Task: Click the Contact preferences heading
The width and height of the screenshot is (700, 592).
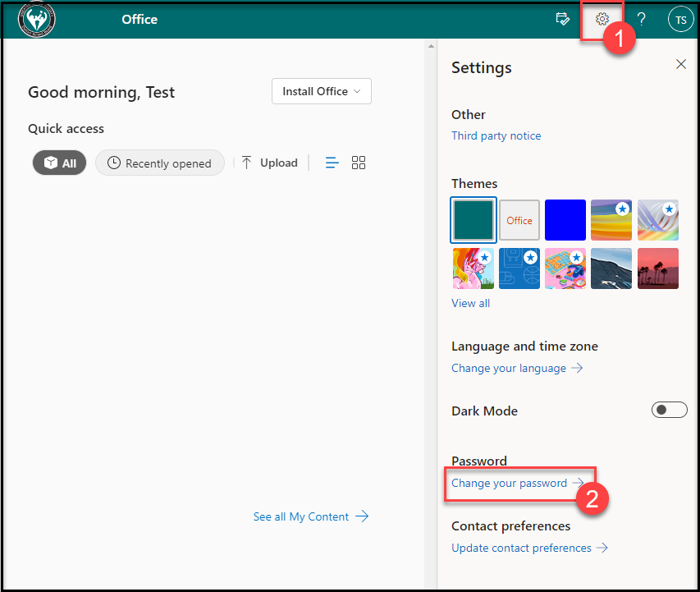Action: tap(510, 526)
